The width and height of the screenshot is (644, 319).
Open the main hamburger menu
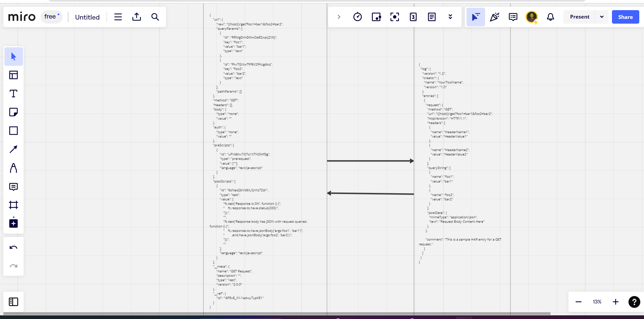point(118,17)
